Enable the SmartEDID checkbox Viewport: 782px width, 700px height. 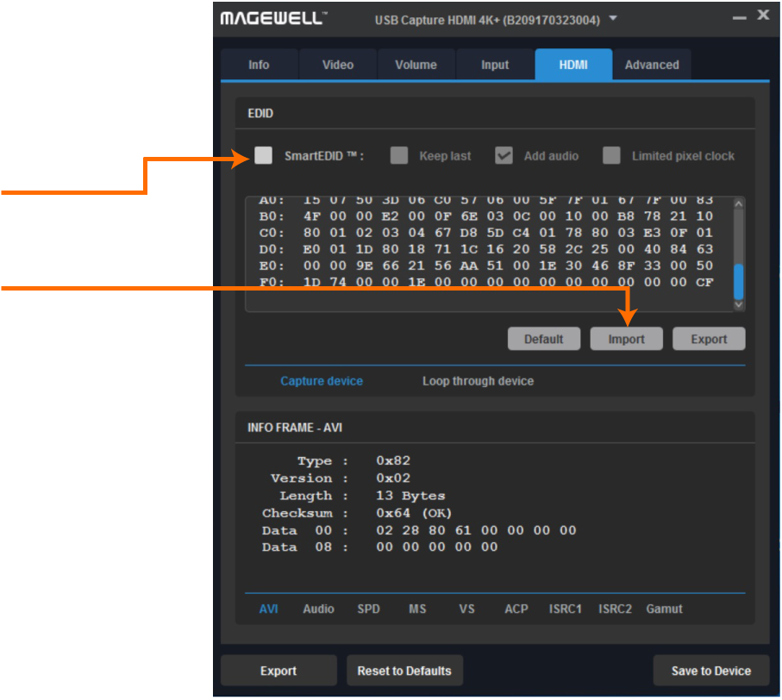pyautogui.click(x=264, y=155)
